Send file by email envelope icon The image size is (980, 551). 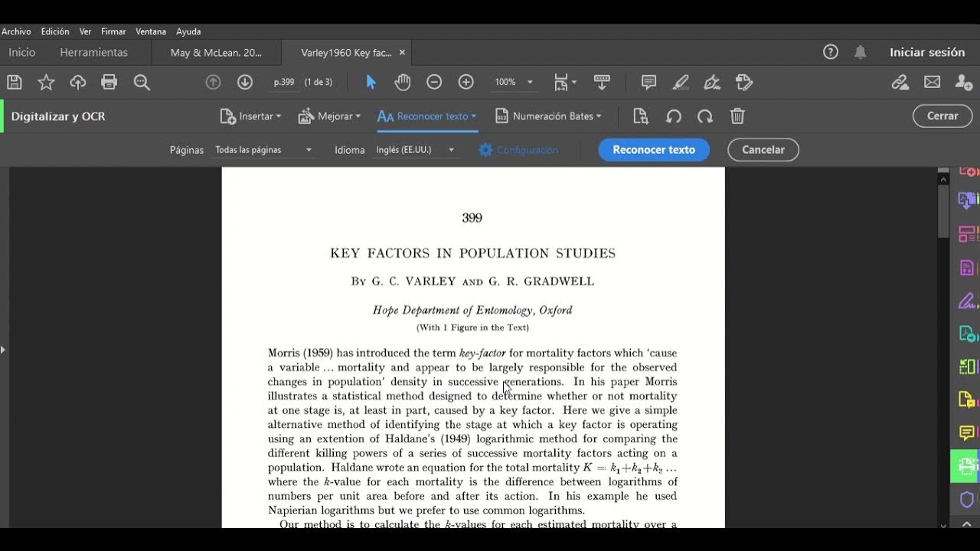[x=932, y=82]
